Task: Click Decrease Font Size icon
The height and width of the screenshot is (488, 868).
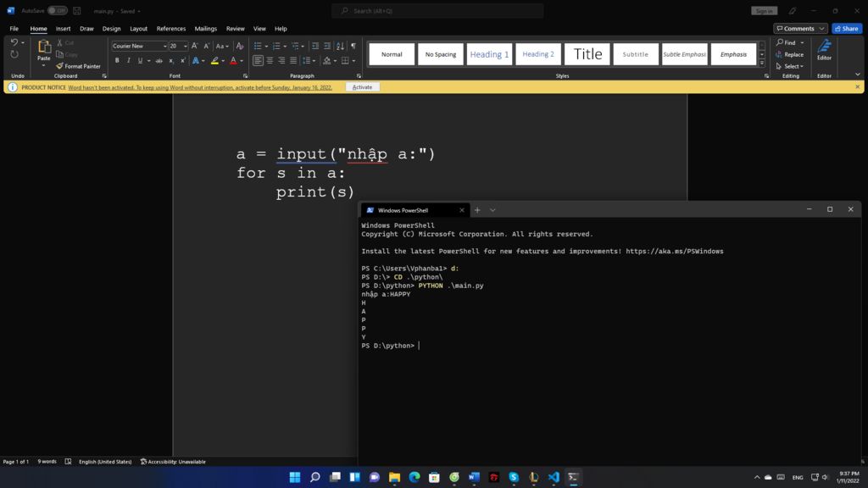Action: coord(207,46)
